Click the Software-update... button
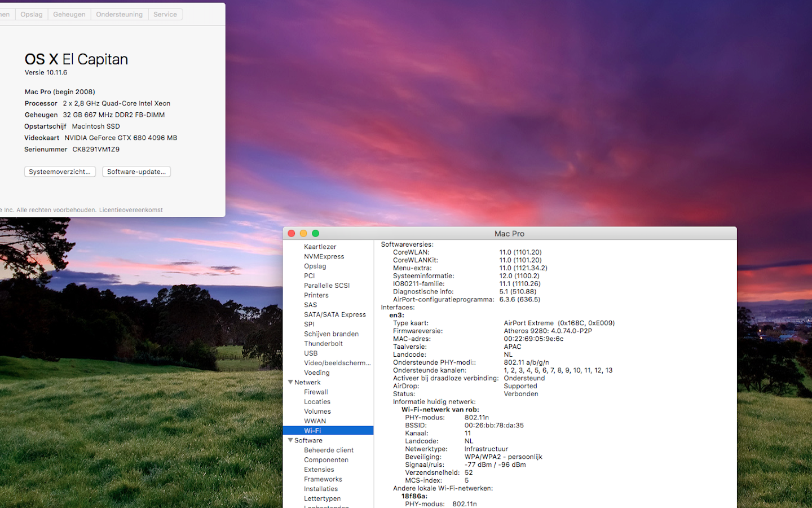 pos(136,172)
